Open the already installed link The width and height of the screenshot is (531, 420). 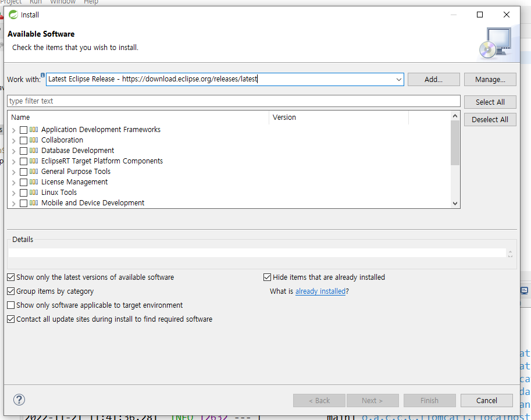click(x=320, y=291)
